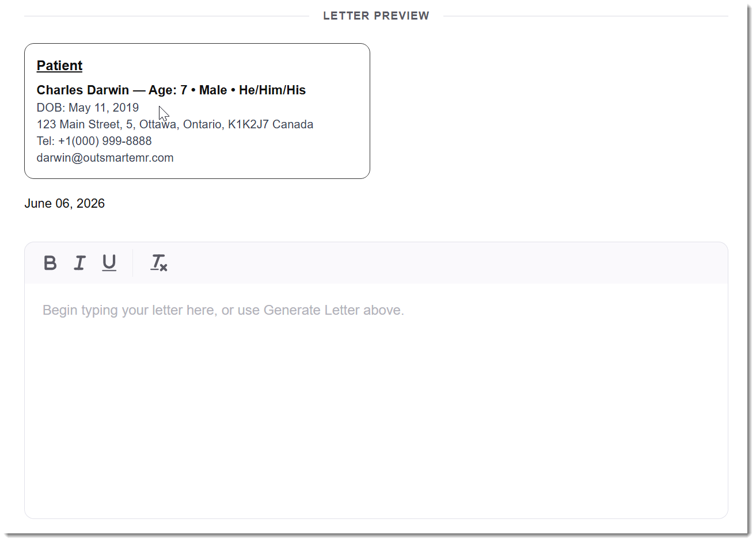Toggle italic formatting in the letter editor

[79, 263]
